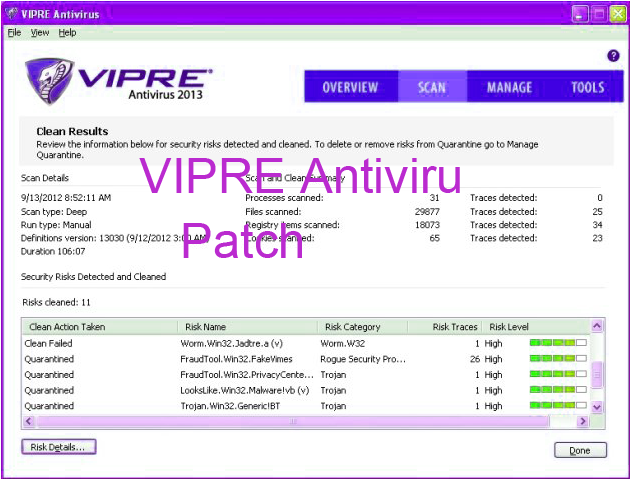Switch to the TOOLS tab

coord(587,87)
